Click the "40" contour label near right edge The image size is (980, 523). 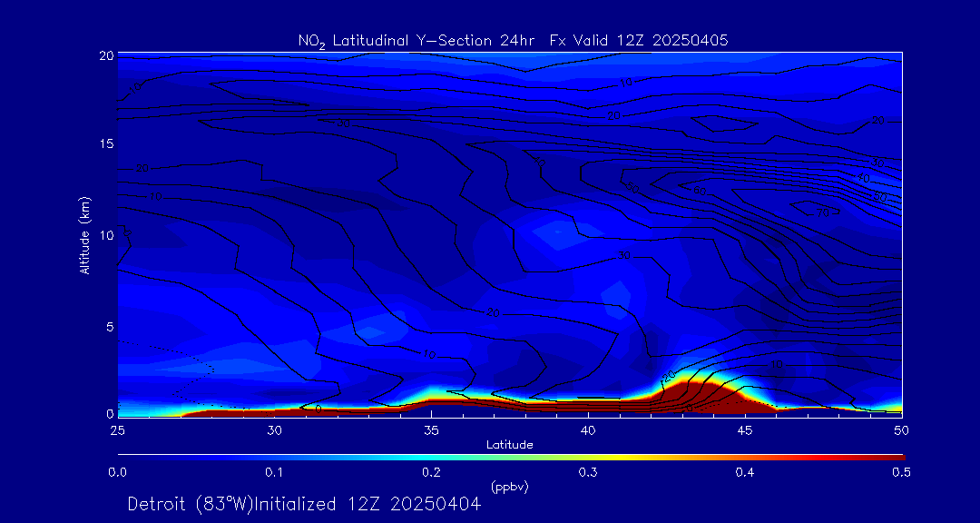[x=864, y=178]
